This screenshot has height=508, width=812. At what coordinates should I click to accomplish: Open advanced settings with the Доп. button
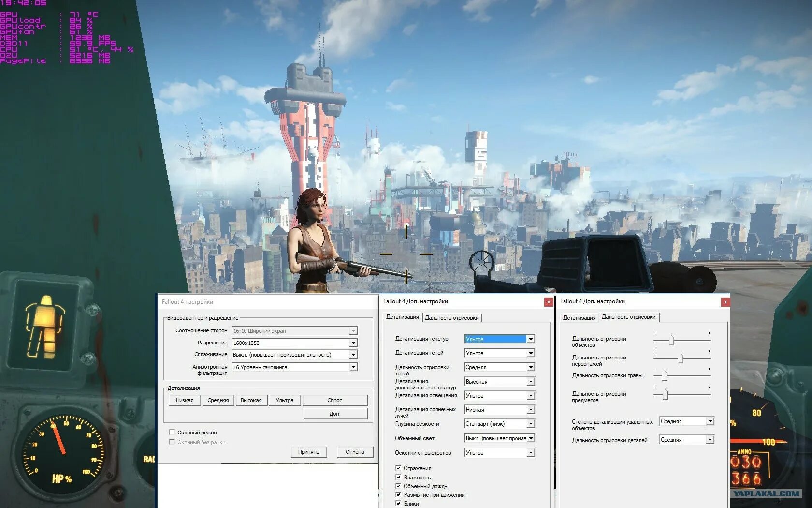(x=335, y=414)
